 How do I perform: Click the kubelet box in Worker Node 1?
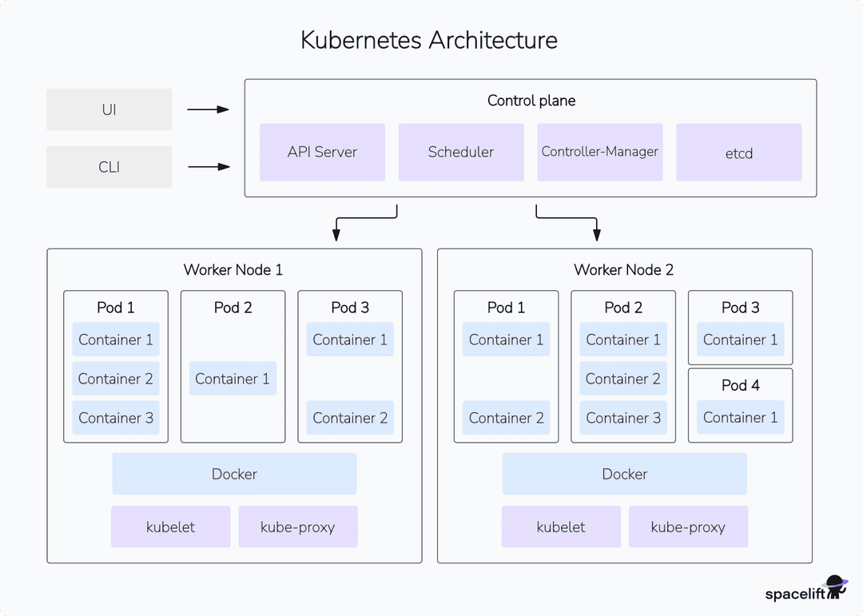click(x=170, y=527)
